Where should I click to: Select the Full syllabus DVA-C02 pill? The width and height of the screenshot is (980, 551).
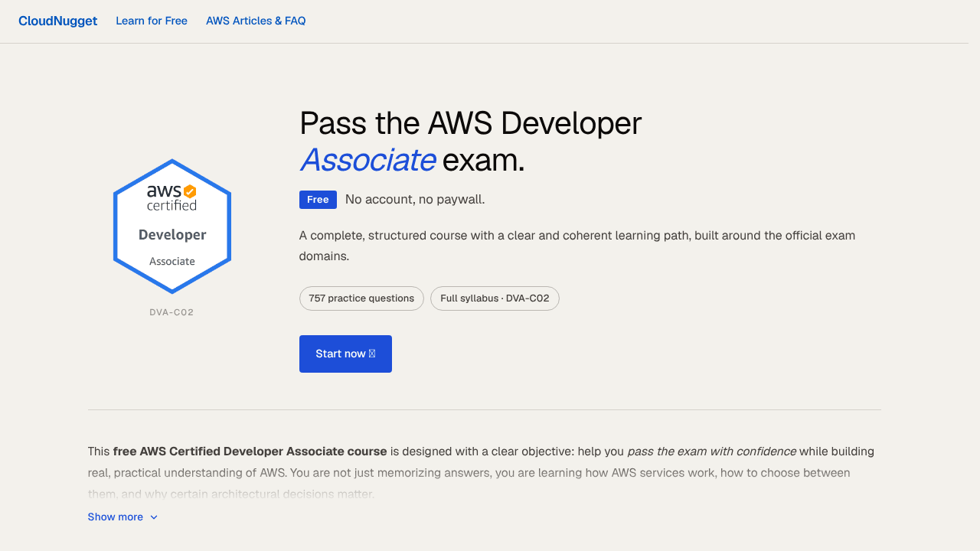pos(495,298)
